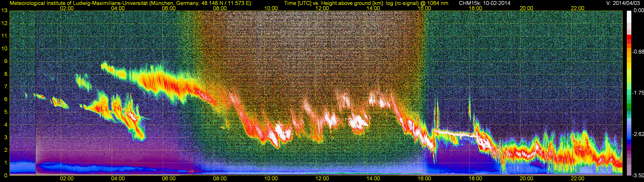
Task: Click the '9.' height axis label
Action: 6,62
